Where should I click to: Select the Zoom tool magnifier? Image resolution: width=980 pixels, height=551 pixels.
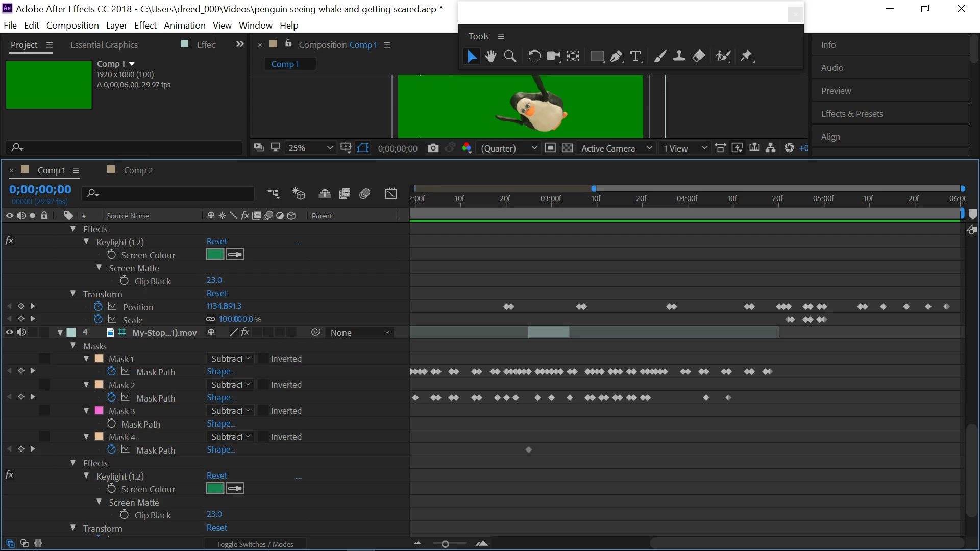point(510,56)
